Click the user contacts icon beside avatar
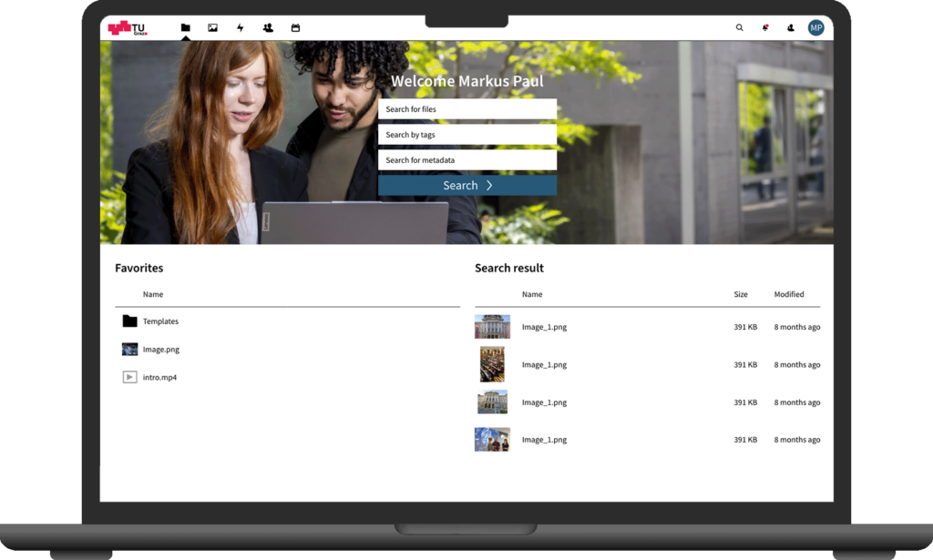This screenshot has width=933, height=560. point(791,28)
